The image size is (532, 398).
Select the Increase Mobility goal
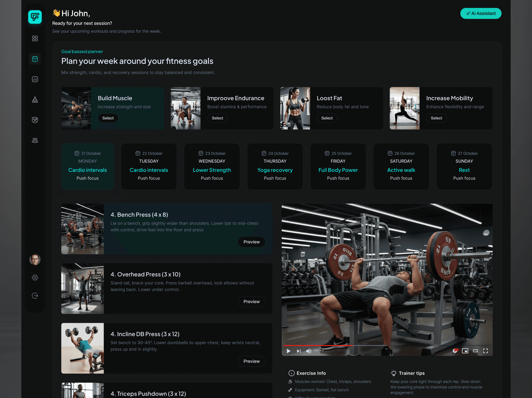tap(436, 118)
